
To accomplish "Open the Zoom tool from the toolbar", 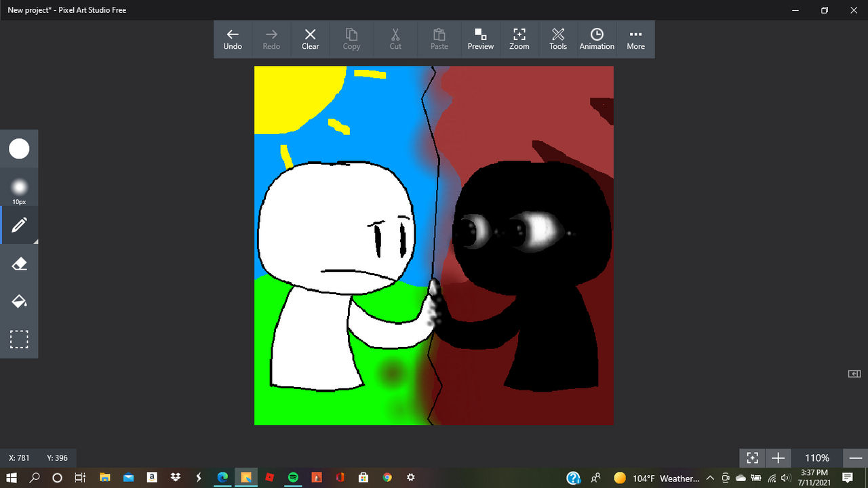I will coord(519,39).
